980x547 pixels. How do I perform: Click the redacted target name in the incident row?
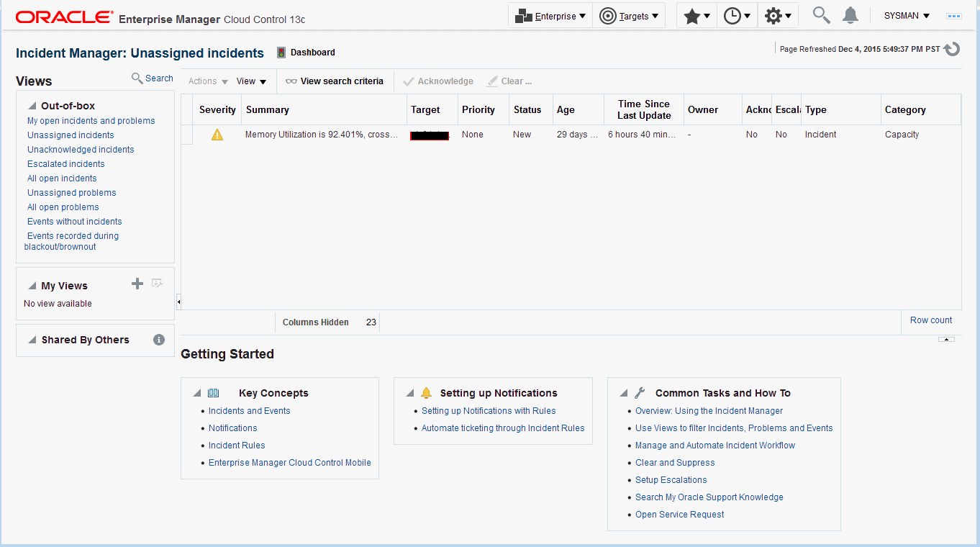pyautogui.click(x=430, y=135)
